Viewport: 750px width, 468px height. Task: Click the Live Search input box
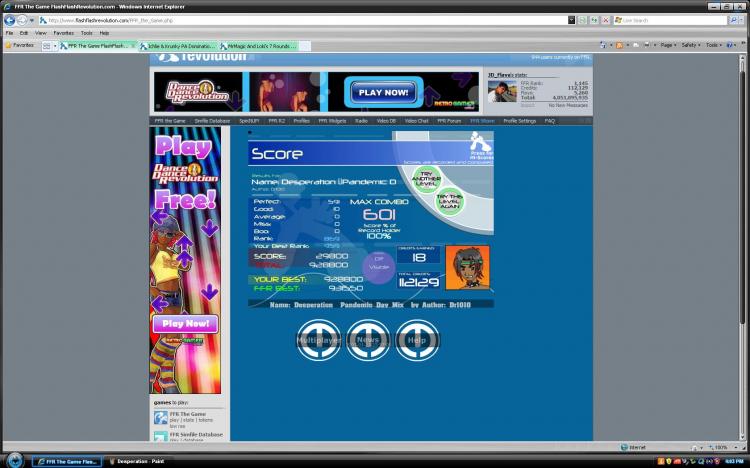point(670,20)
